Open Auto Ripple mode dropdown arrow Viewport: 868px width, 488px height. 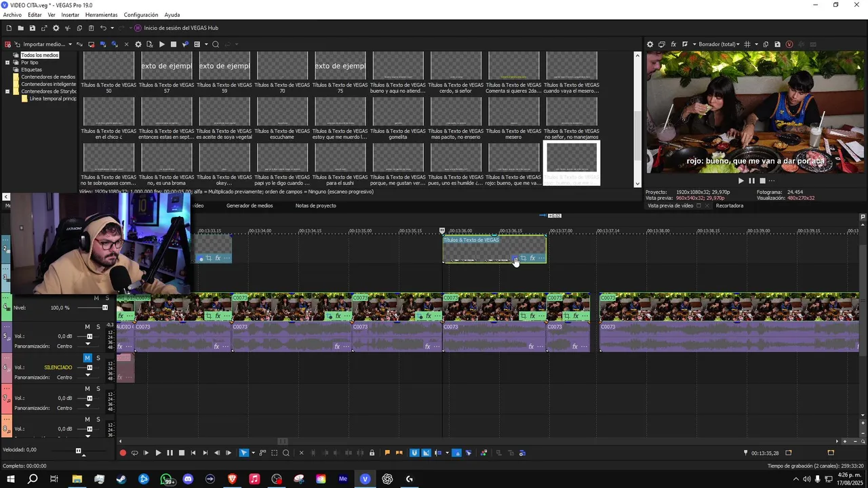click(x=447, y=453)
